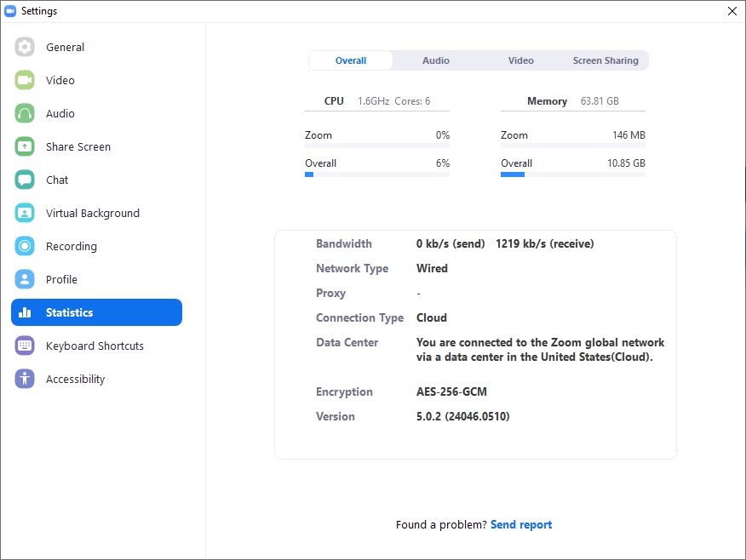Click the Send report link

pyautogui.click(x=521, y=524)
